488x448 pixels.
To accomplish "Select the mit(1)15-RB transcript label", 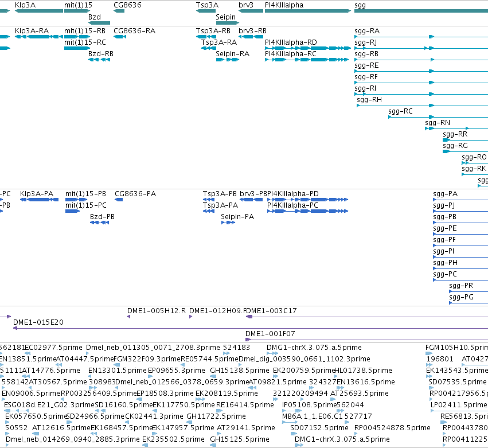I will 85,31.
